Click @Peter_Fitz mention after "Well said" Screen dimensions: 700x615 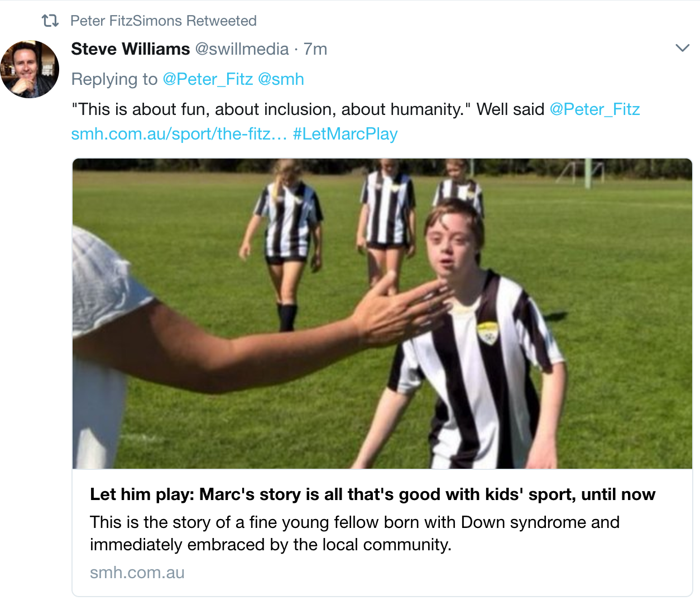(x=594, y=109)
